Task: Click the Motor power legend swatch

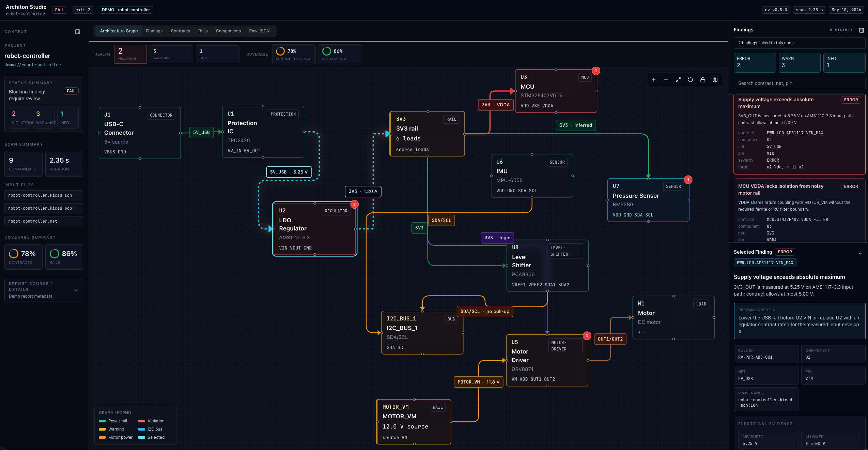Action: pos(102,437)
